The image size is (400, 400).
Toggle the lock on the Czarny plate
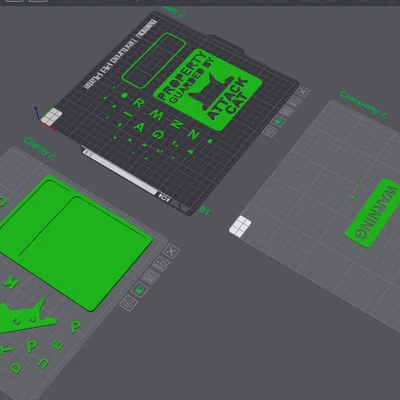tap(140, 290)
